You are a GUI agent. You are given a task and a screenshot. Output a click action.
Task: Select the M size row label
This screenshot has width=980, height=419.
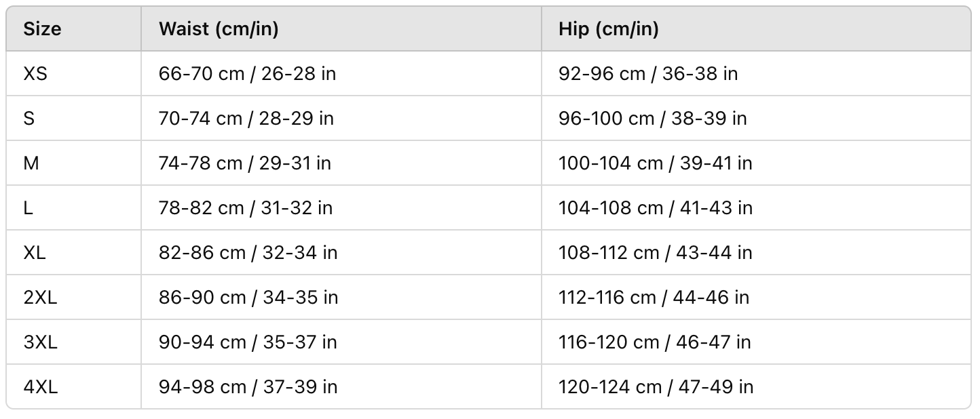pos(31,163)
